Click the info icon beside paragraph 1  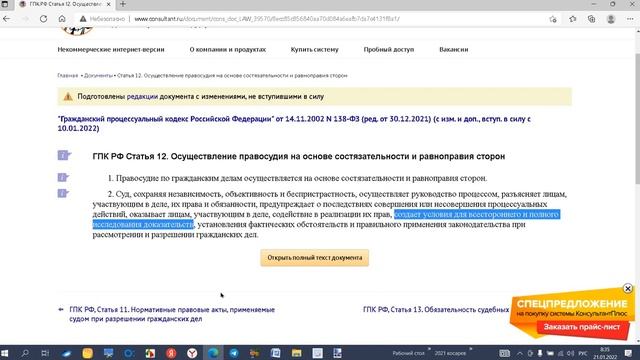[x=63, y=177]
